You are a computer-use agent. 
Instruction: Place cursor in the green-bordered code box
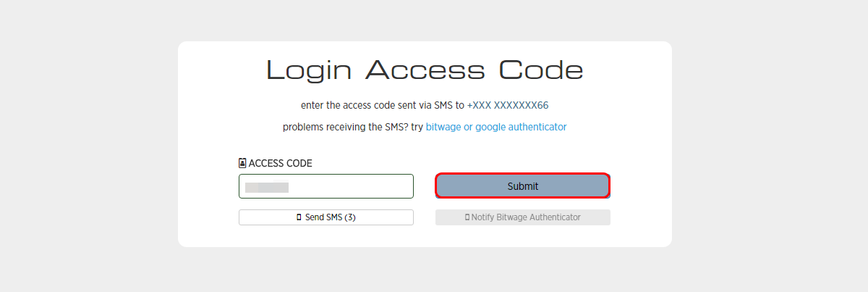[326, 186]
